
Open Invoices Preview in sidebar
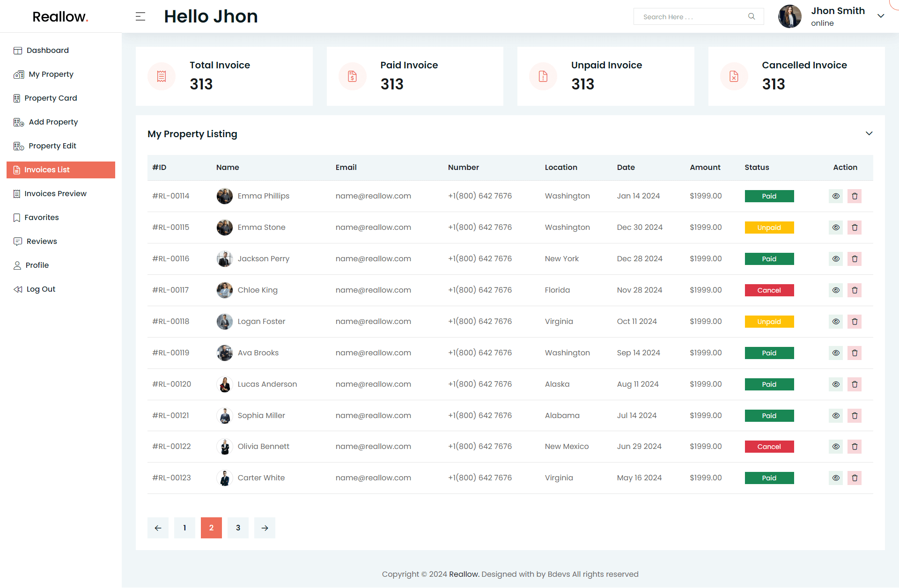[x=55, y=194]
